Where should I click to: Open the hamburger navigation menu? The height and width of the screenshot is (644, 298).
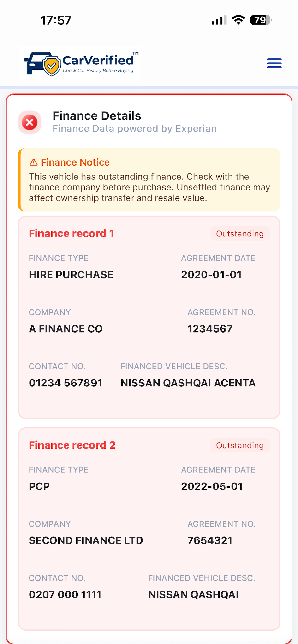coord(274,63)
